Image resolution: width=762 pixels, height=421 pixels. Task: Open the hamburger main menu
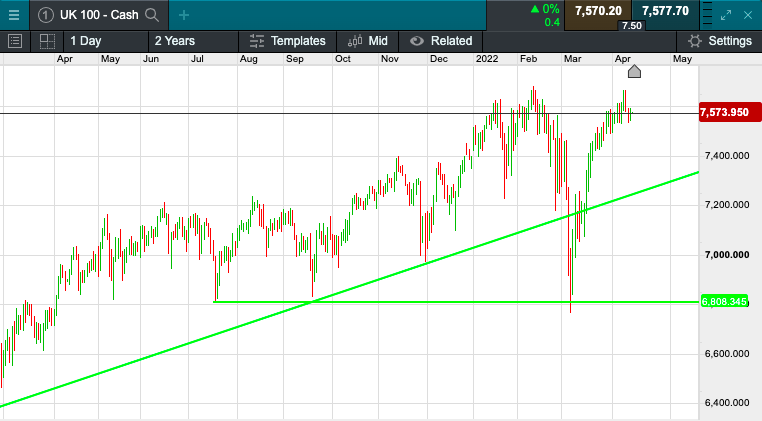click(x=14, y=15)
